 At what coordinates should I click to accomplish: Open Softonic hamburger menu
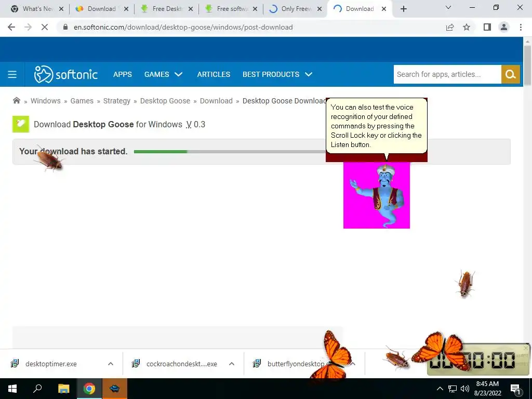click(x=12, y=74)
